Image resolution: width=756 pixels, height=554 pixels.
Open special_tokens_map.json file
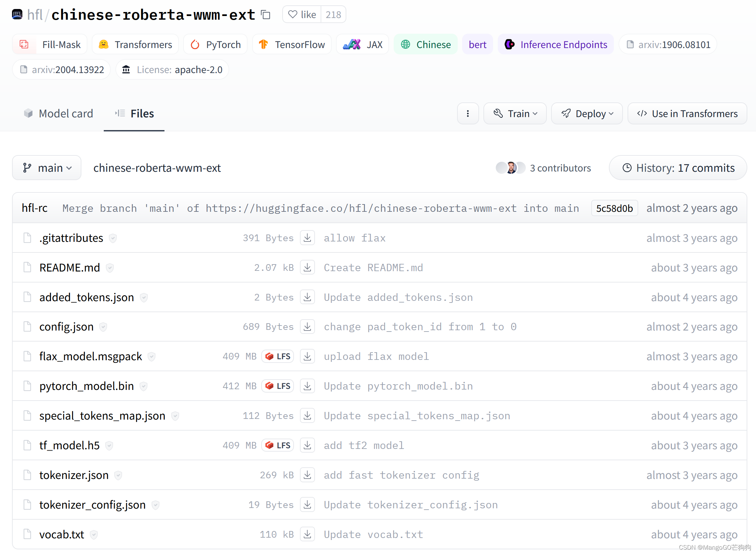click(102, 416)
